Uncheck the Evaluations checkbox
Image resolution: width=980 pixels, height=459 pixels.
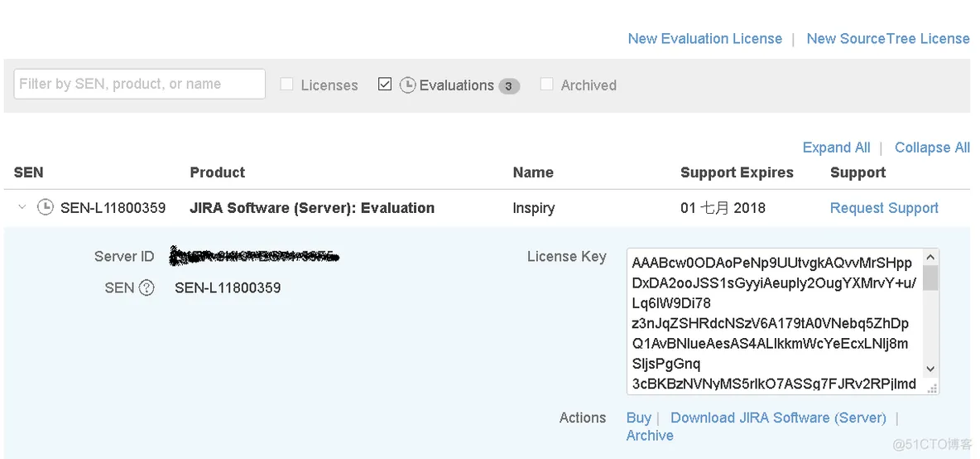(x=385, y=85)
